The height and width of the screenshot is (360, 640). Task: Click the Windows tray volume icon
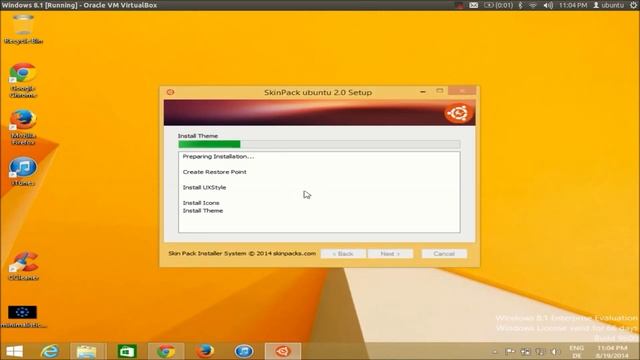pyautogui.click(x=555, y=351)
